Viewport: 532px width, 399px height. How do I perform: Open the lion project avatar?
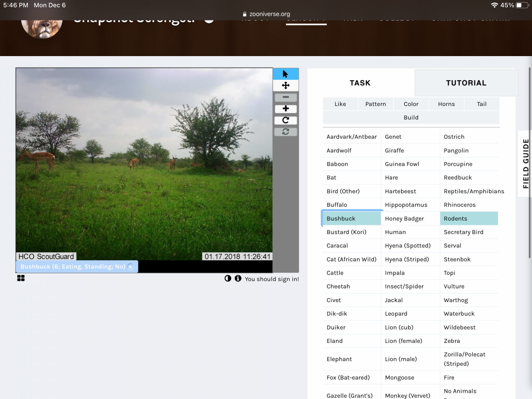click(x=42, y=28)
